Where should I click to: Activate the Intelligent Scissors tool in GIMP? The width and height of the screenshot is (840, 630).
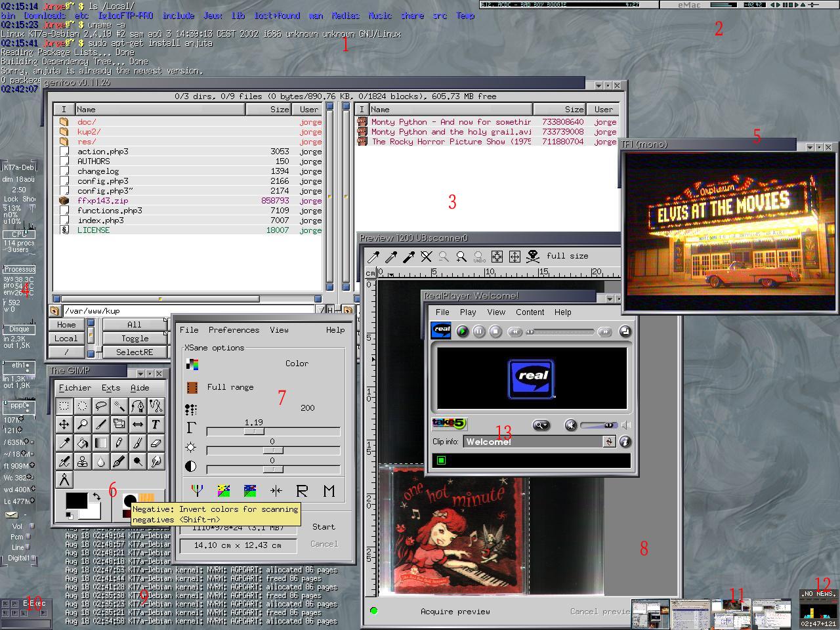click(x=156, y=406)
